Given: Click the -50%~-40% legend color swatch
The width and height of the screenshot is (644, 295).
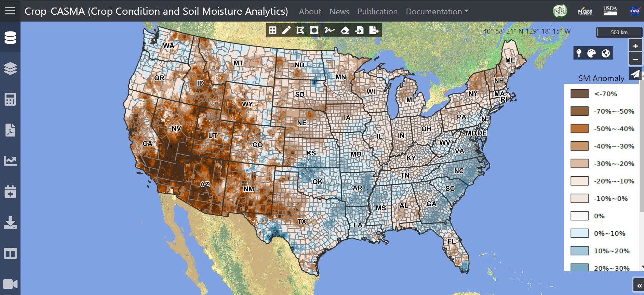Looking at the screenshot, I should click(x=579, y=129).
